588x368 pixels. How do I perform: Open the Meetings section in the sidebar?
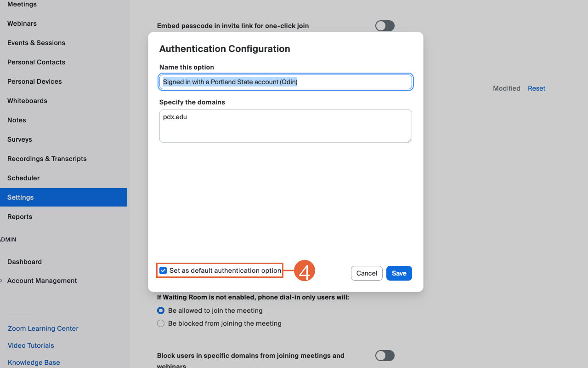point(22,4)
